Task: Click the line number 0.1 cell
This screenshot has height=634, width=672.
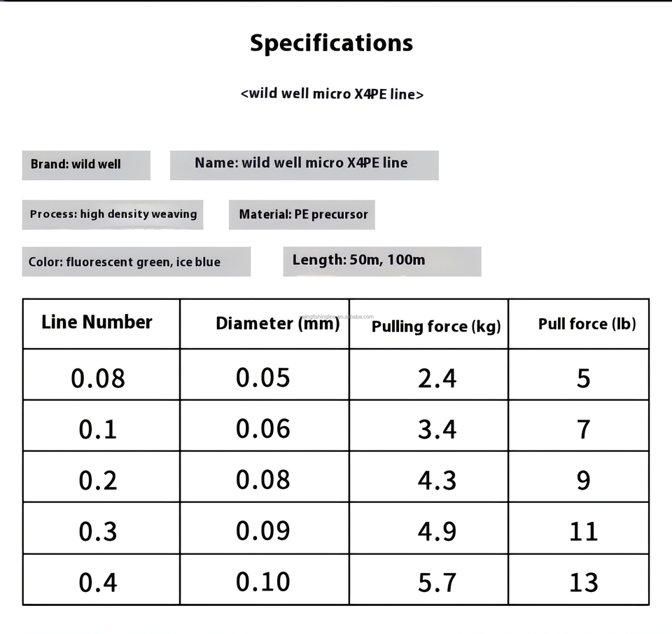Action: (x=97, y=429)
